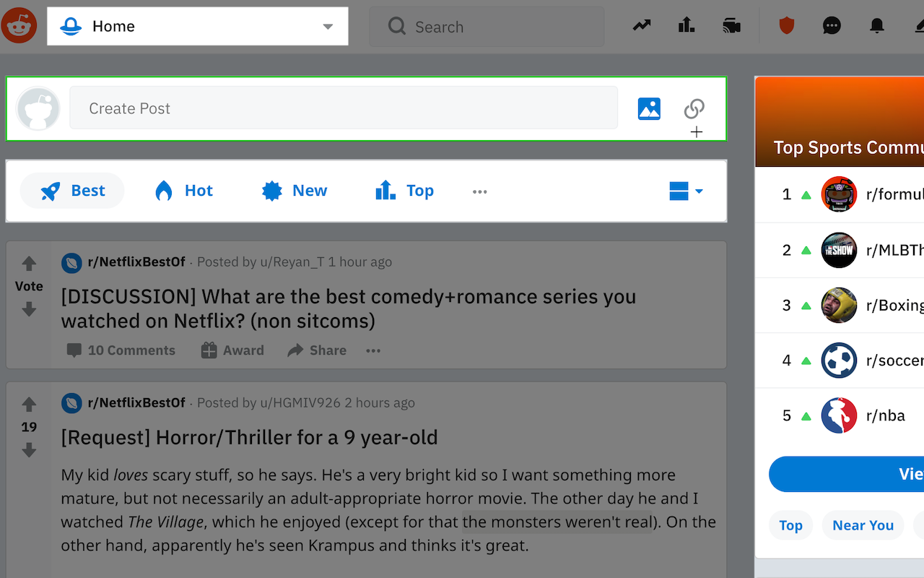
Task: Open the Popular trending arrow icon
Action: (x=642, y=26)
